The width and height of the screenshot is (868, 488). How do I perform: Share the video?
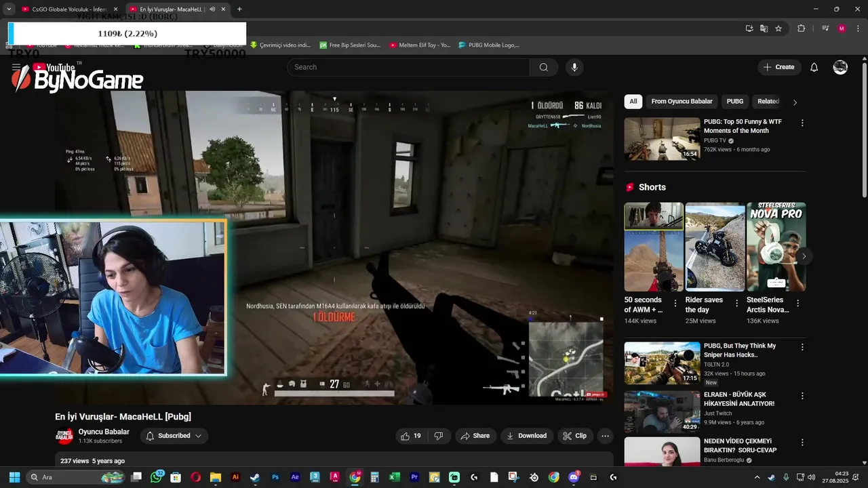tap(475, 436)
